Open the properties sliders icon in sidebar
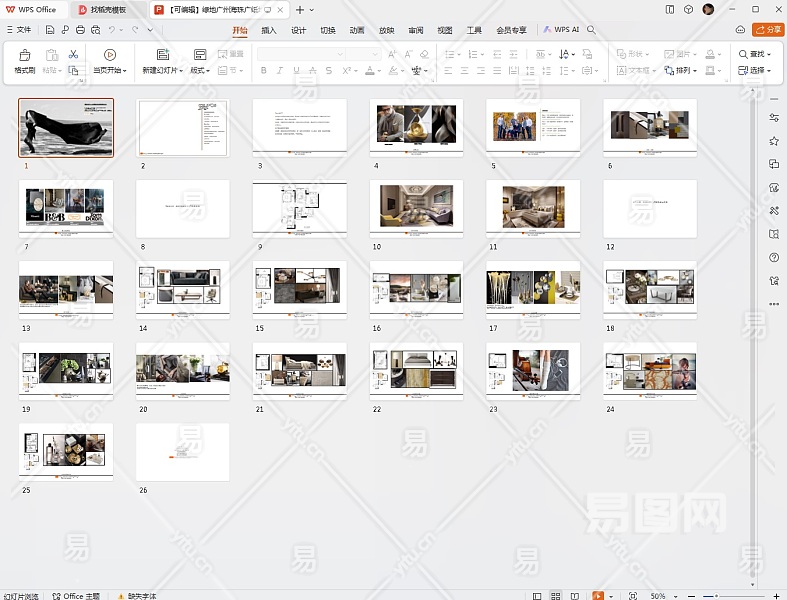The height and width of the screenshot is (600, 787). pos(773,118)
